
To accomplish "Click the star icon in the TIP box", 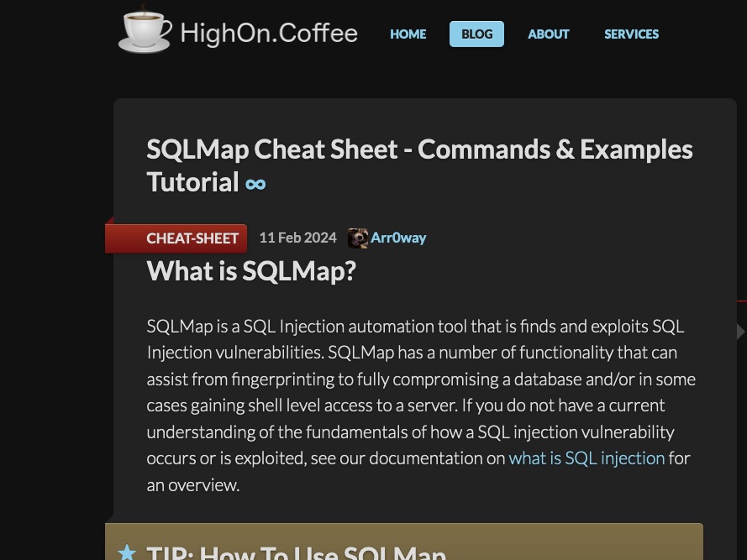I will pyautogui.click(x=127, y=552).
